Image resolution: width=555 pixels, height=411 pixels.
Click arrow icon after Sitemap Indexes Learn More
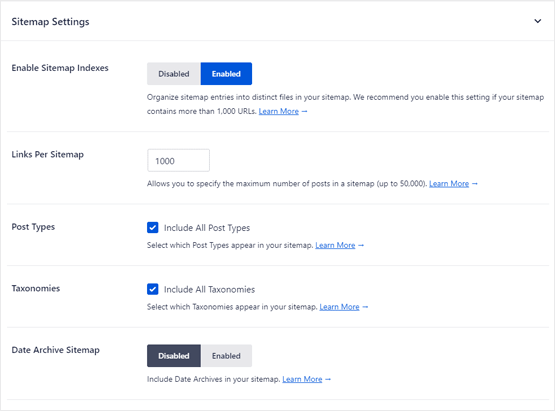coord(304,112)
